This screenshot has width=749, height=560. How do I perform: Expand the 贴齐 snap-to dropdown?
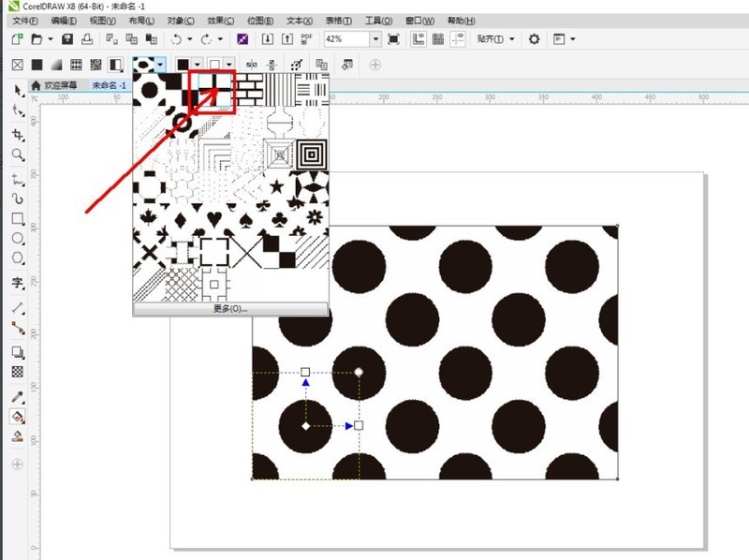[x=512, y=39]
